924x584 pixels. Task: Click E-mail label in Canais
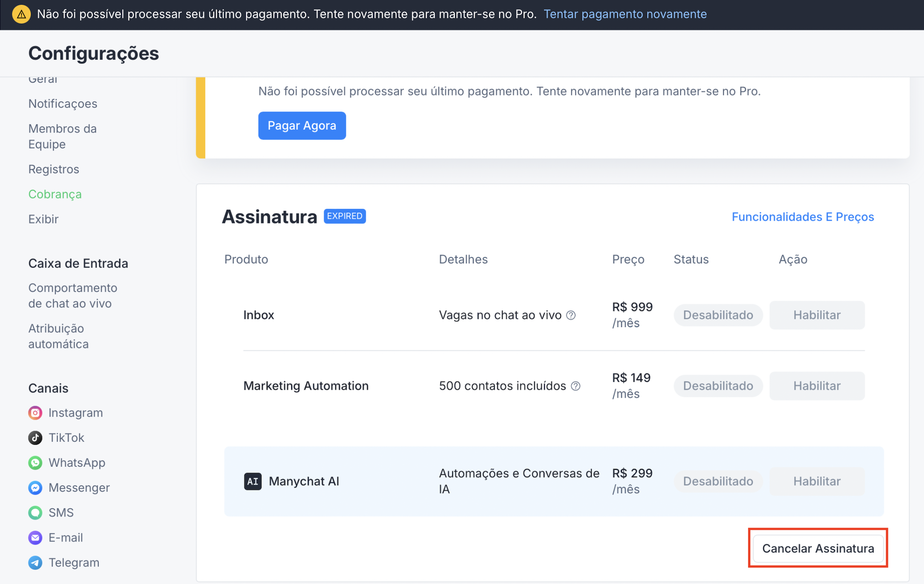pos(66,538)
